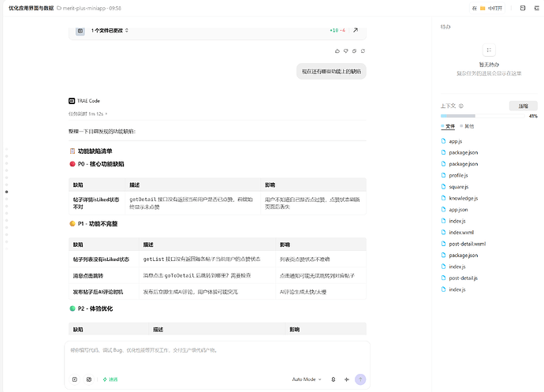Click the 发布帖子后AI评论时机 table cell
544x392 pixels.
click(x=104, y=292)
